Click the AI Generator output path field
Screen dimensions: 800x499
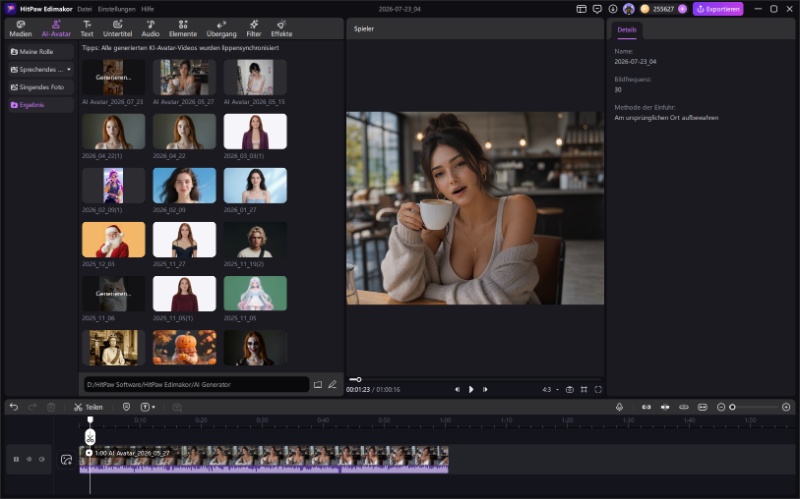pyautogui.click(x=196, y=384)
